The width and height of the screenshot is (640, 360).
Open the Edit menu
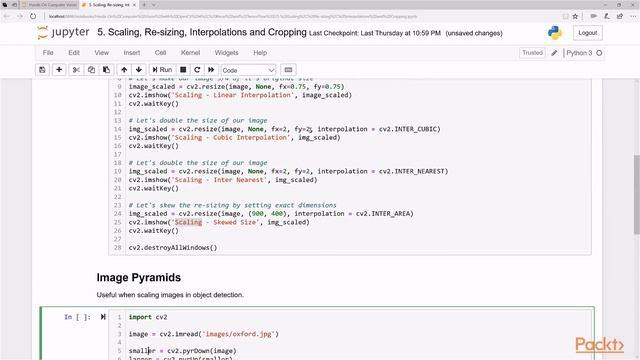coord(74,53)
